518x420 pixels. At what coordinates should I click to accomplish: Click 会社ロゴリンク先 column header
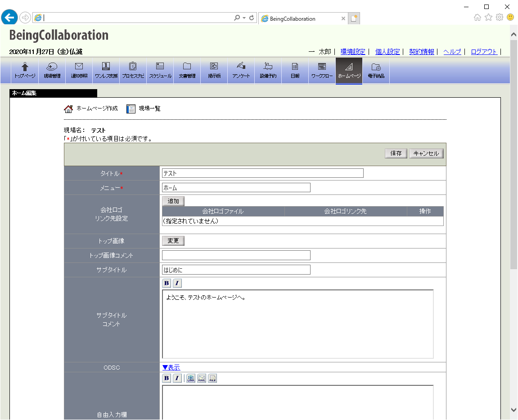(x=346, y=211)
